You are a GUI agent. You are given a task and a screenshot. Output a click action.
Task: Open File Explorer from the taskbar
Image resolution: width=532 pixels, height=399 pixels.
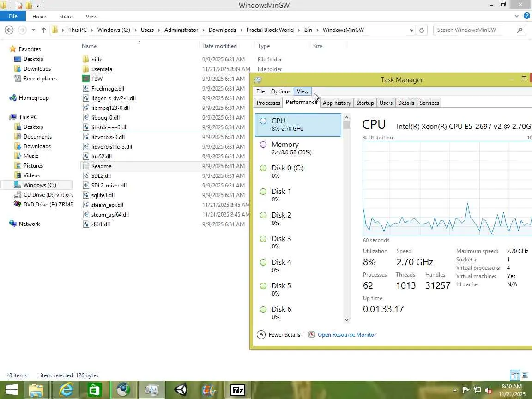[36, 390]
